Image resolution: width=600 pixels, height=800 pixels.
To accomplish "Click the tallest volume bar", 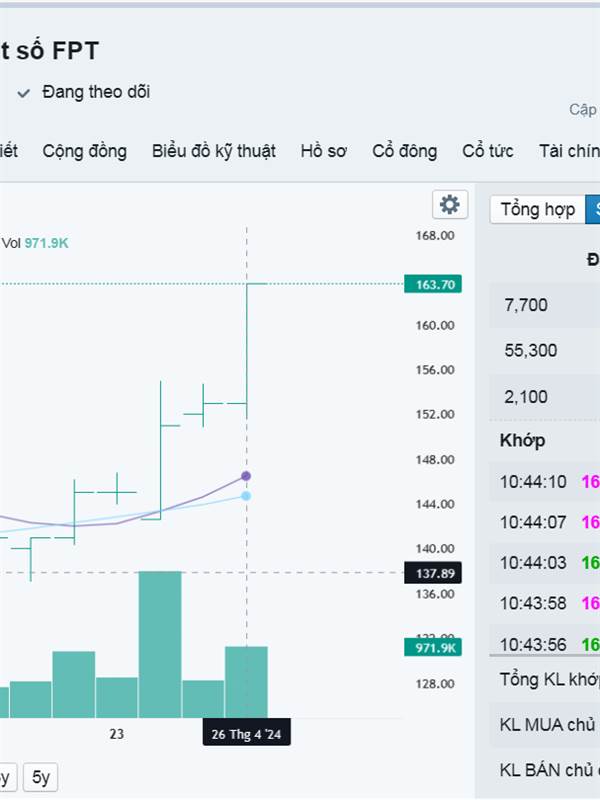I will (x=160, y=644).
